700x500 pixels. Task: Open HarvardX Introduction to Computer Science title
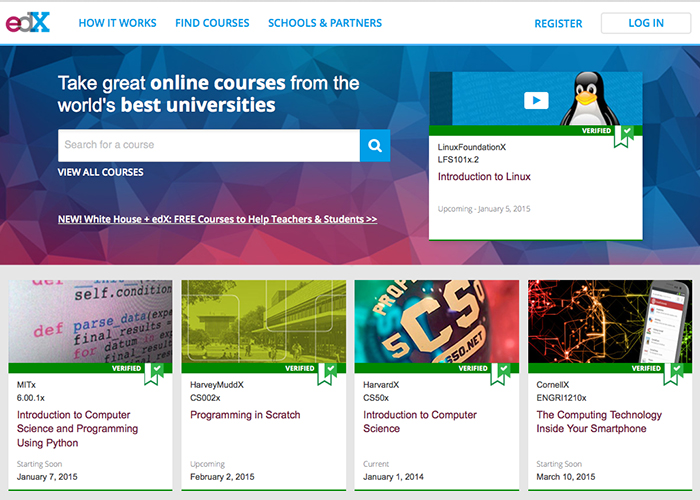[420, 421]
